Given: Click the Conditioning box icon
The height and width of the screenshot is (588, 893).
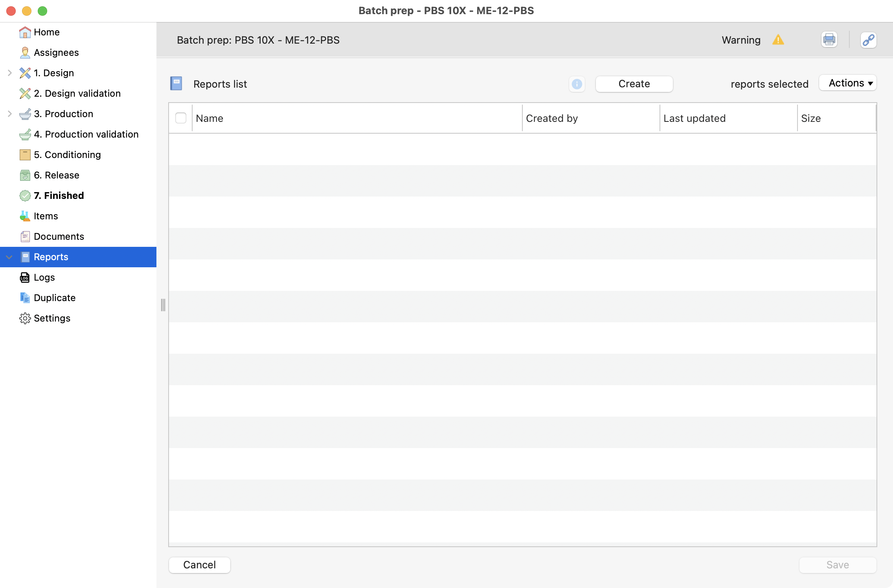Looking at the screenshot, I should pyautogui.click(x=25, y=155).
